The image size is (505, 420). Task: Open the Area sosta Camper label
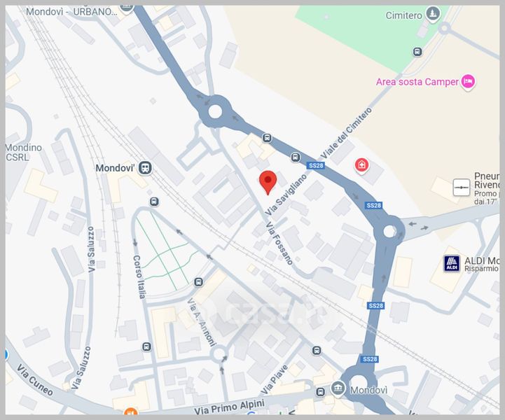(x=417, y=82)
